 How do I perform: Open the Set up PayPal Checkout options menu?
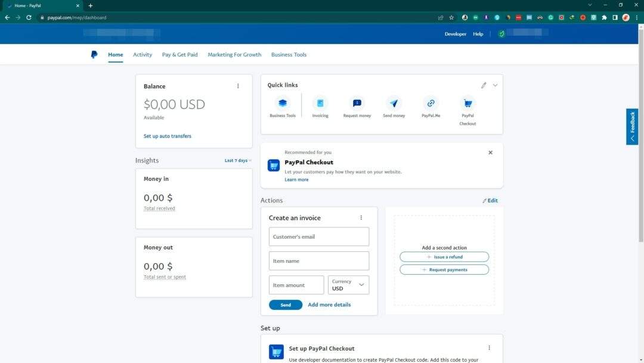(489, 348)
